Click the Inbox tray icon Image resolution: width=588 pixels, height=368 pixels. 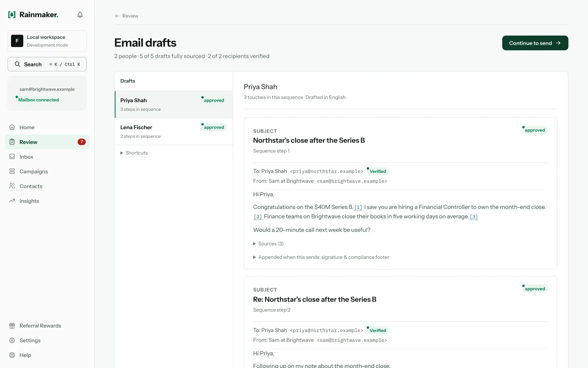[x=12, y=156]
